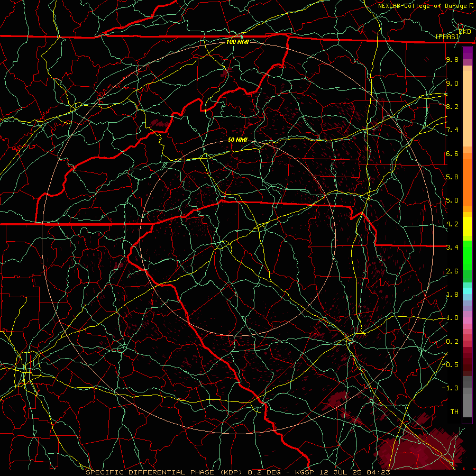
Task: Click the "3.4" color scale value
Action: click(452, 248)
